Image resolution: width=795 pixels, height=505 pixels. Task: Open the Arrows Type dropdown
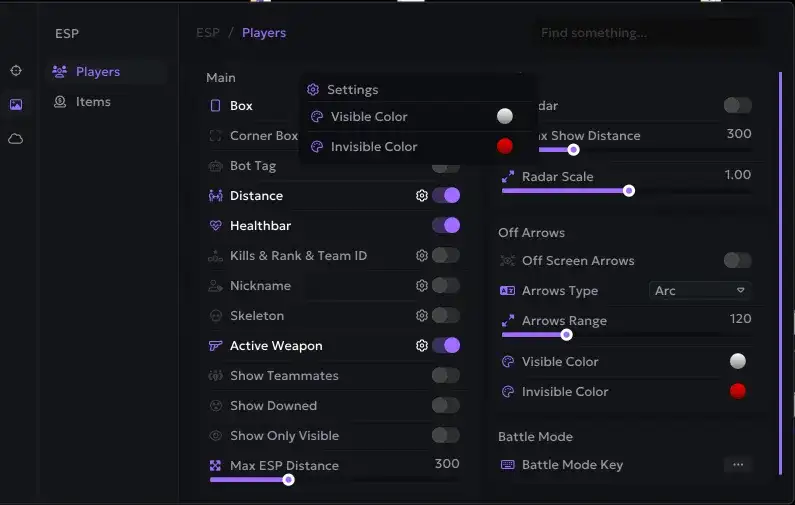(700, 291)
